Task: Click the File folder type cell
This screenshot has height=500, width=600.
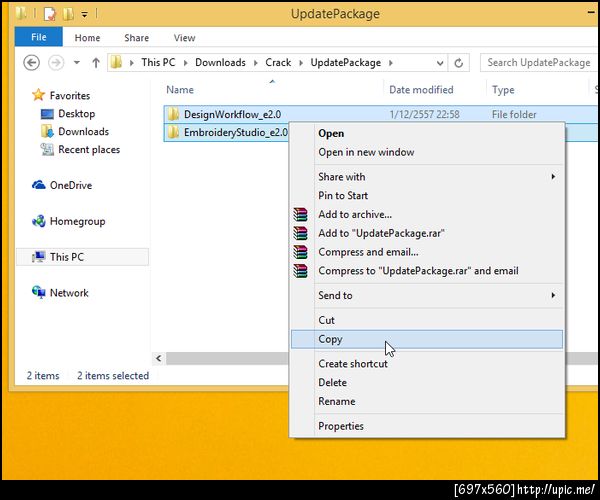Action: pyautogui.click(x=514, y=114)
